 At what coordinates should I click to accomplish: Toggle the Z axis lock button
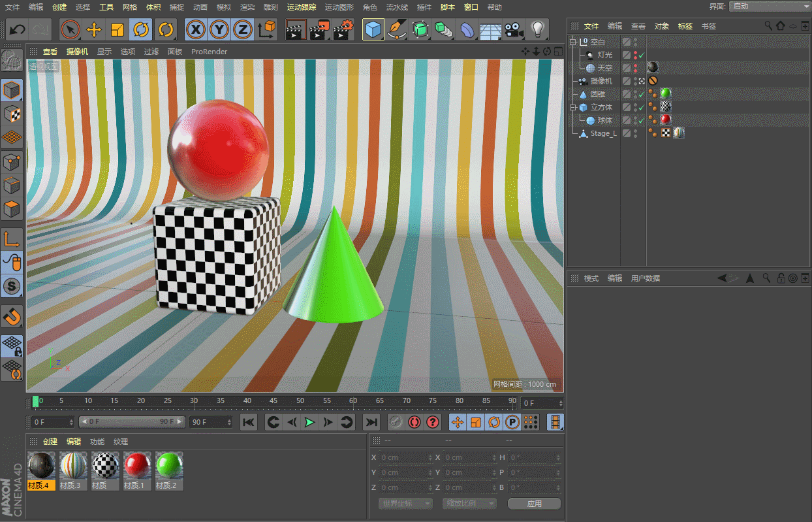[242, 29]
